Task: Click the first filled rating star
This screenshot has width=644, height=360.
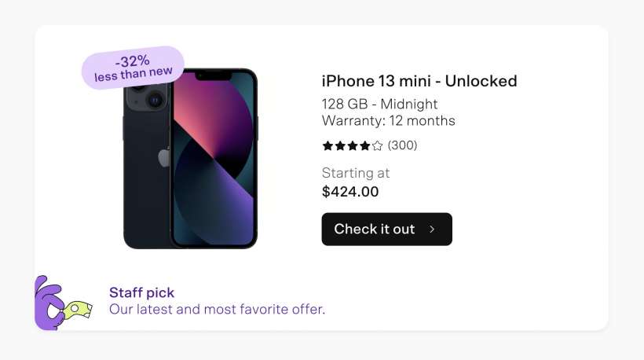Action: [327, 145]
